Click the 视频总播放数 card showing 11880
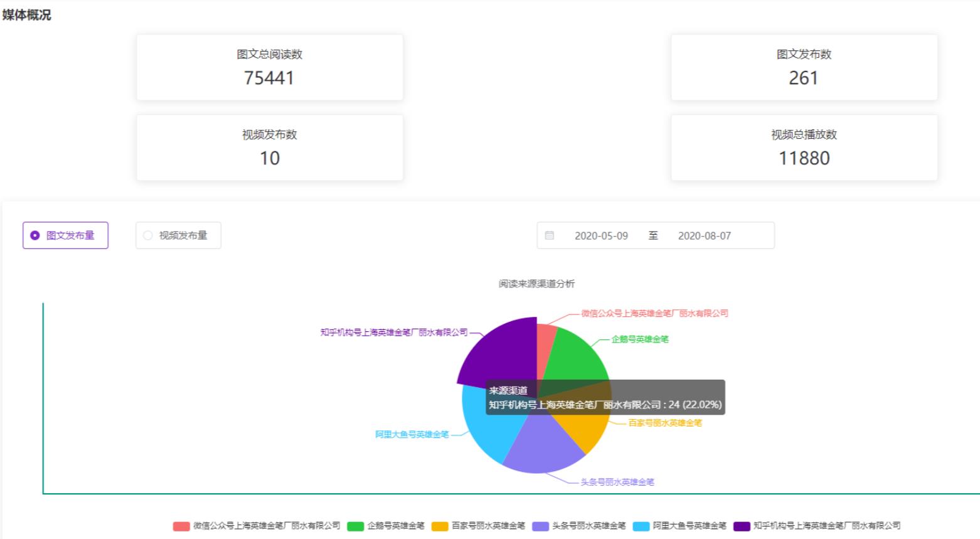 click(804, 147)
